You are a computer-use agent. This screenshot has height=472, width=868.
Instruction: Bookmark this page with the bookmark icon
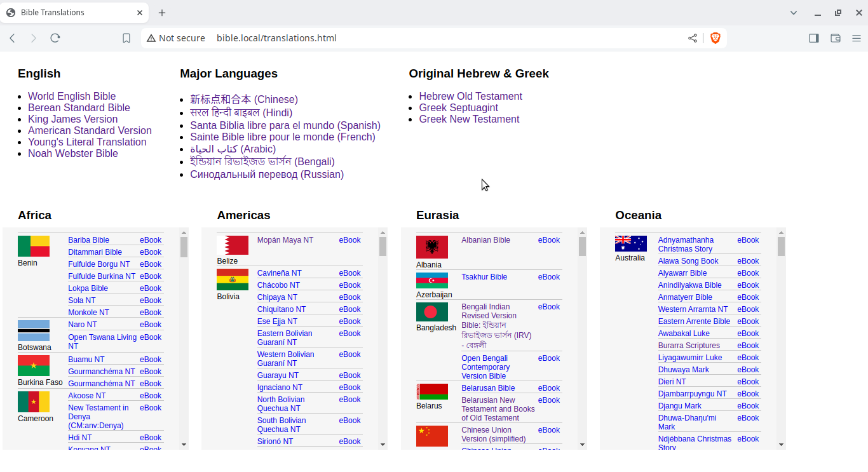[126, 38]
